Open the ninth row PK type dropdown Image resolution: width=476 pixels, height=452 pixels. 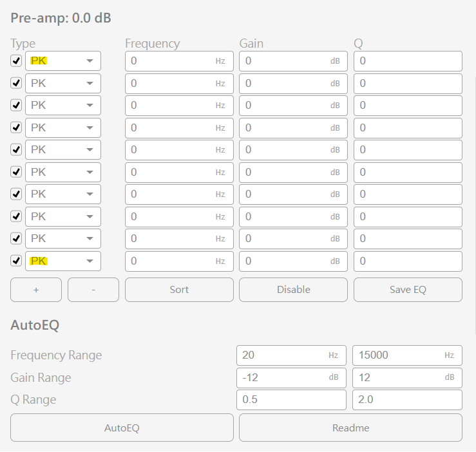point(63,239)
